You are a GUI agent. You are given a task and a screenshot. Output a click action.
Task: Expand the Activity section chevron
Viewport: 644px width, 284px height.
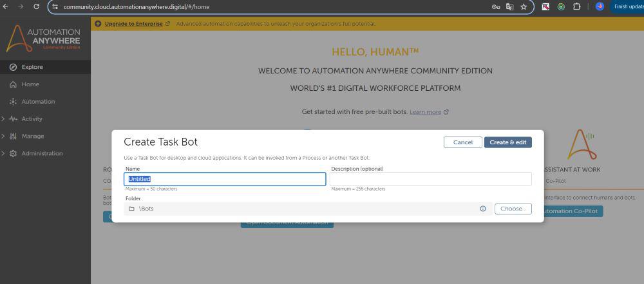point(3,118)
